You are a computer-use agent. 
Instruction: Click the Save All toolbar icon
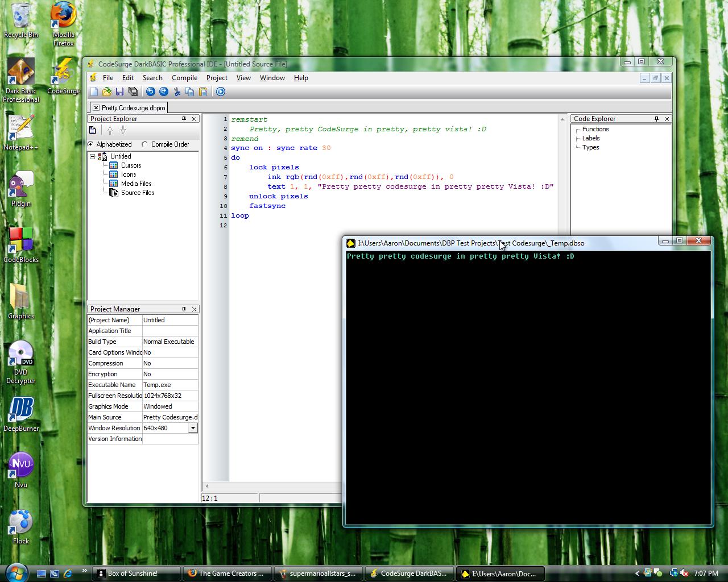[133, 92]
